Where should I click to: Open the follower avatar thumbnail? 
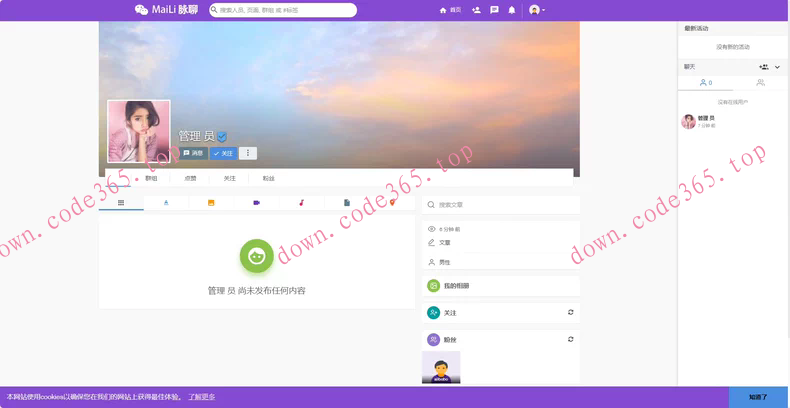coord(441,367)
